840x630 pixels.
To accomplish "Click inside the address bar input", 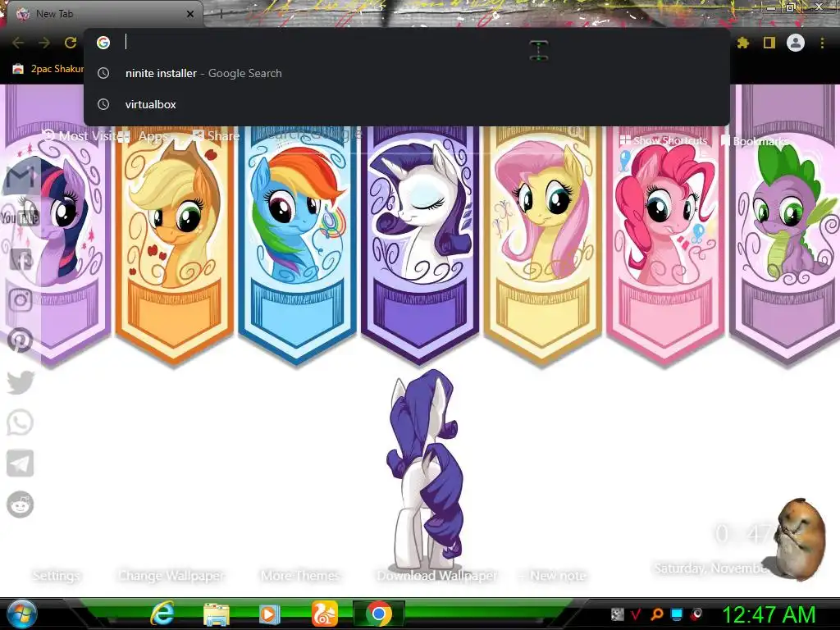I will (407, 43).
